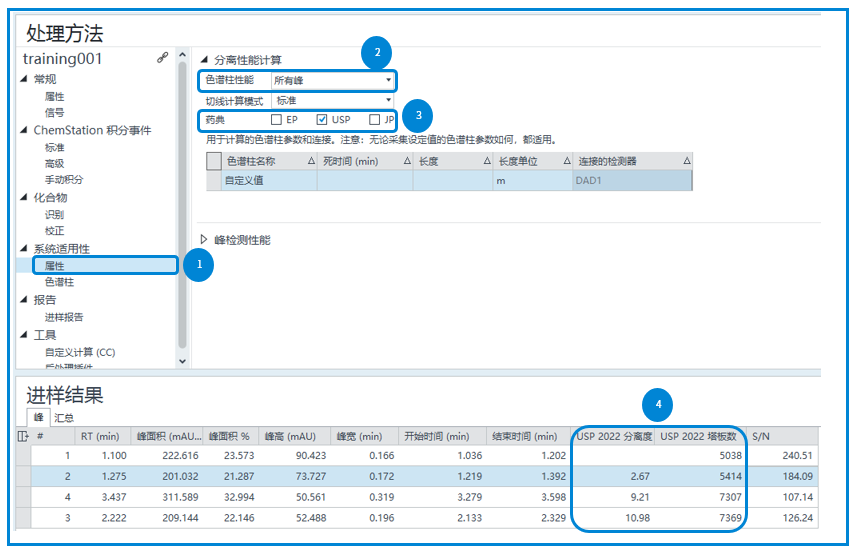The image size is (853, 549).
Task: Click the 峰面积 % column header
Action: (x=231, y=436)
